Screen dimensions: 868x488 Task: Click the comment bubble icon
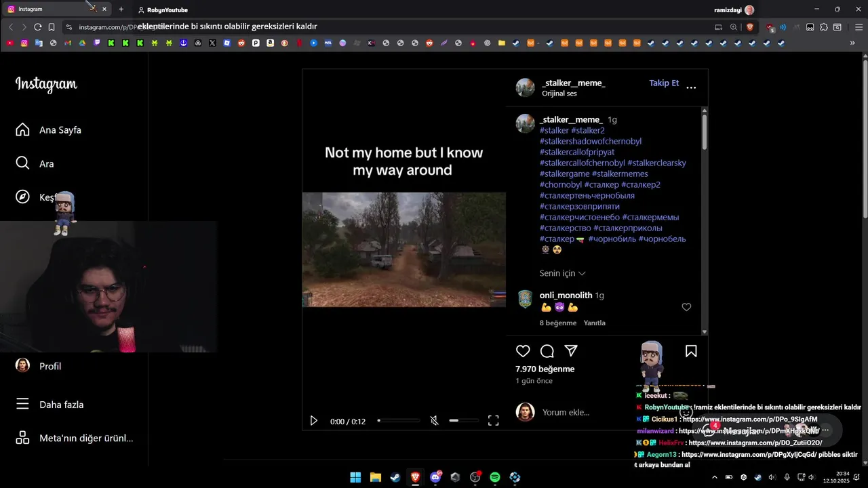[547, 351]
